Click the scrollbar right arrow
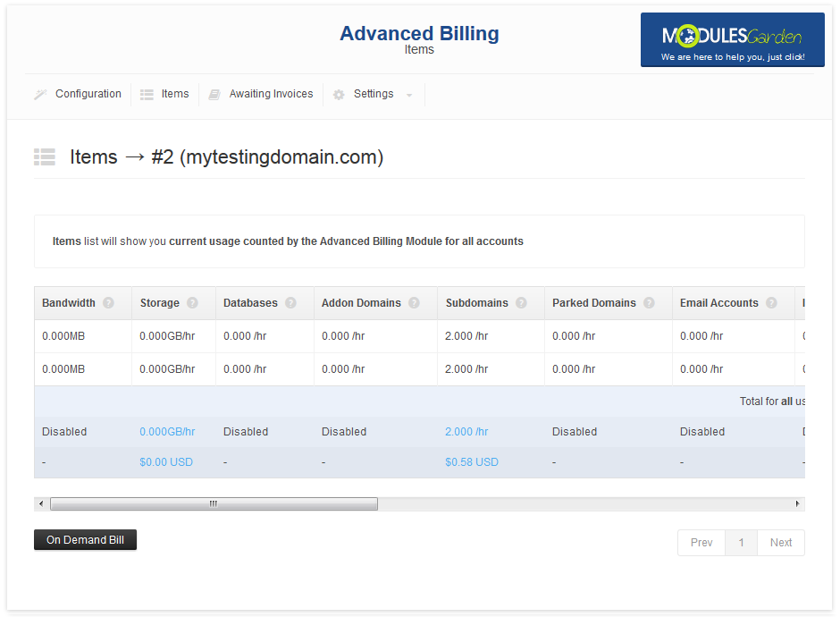This screenshot has height=617, width=840. 798,504
